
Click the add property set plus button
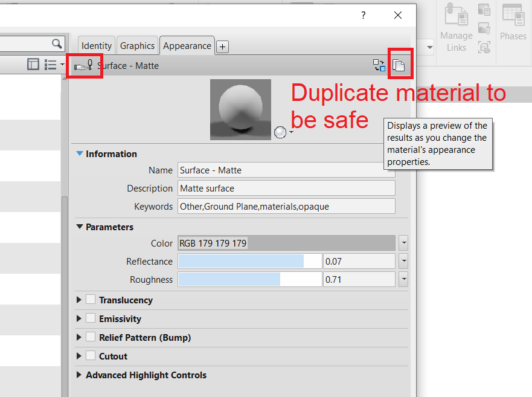pos(222,46)
